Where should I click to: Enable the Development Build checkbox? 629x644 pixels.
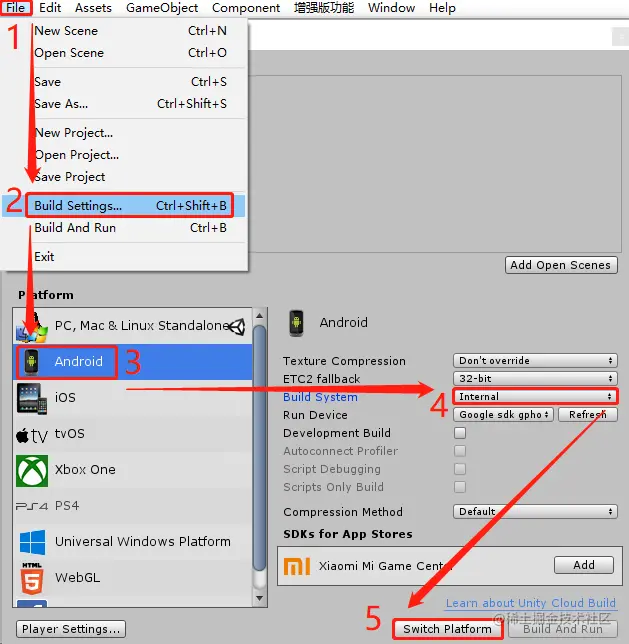pos(460,433)
